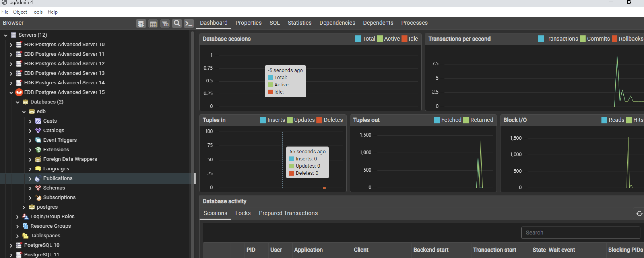Open the Tools menu
The image size is (644, 258).
click(x=37, y=12)
